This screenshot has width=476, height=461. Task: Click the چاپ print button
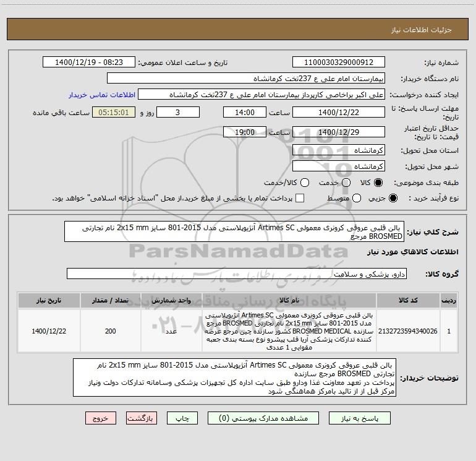click(x=182, y=418)
